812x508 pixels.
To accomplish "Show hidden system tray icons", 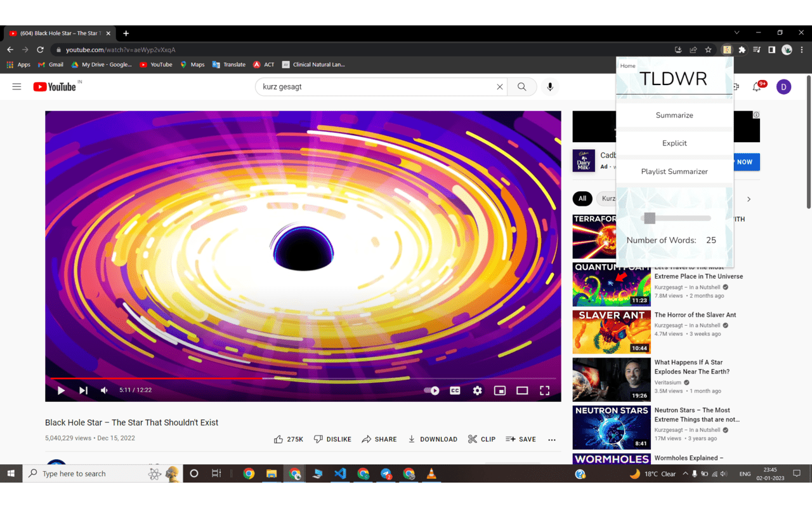I will [x=684, y=474].
